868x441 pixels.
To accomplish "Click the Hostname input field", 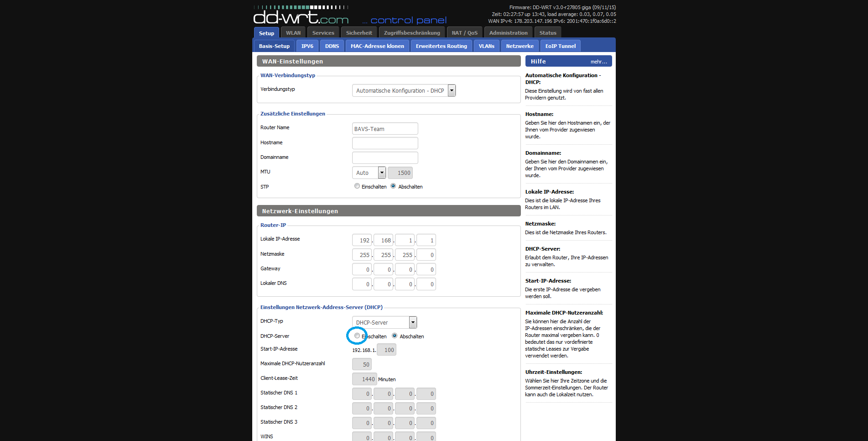I will [385, 143].
